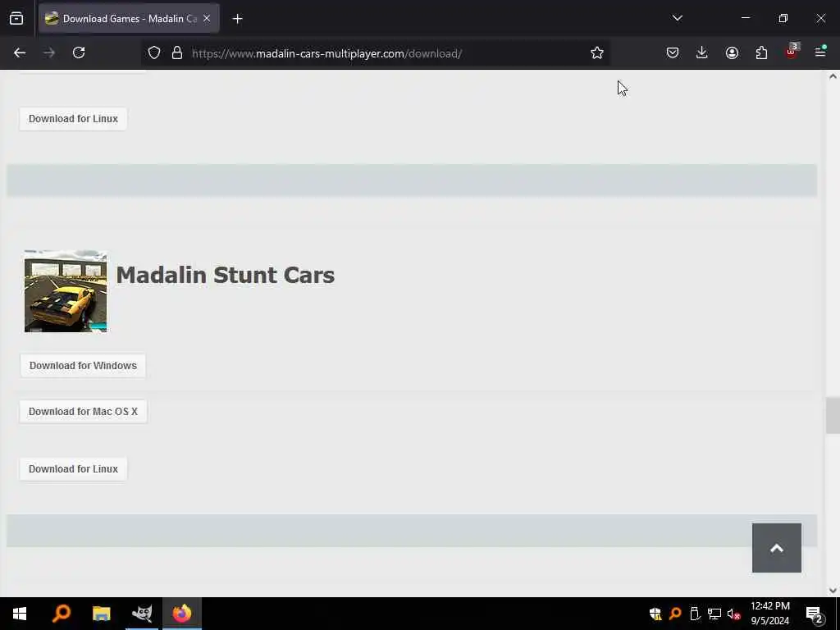
Task: Save page to Pocket
Action: 673,52
